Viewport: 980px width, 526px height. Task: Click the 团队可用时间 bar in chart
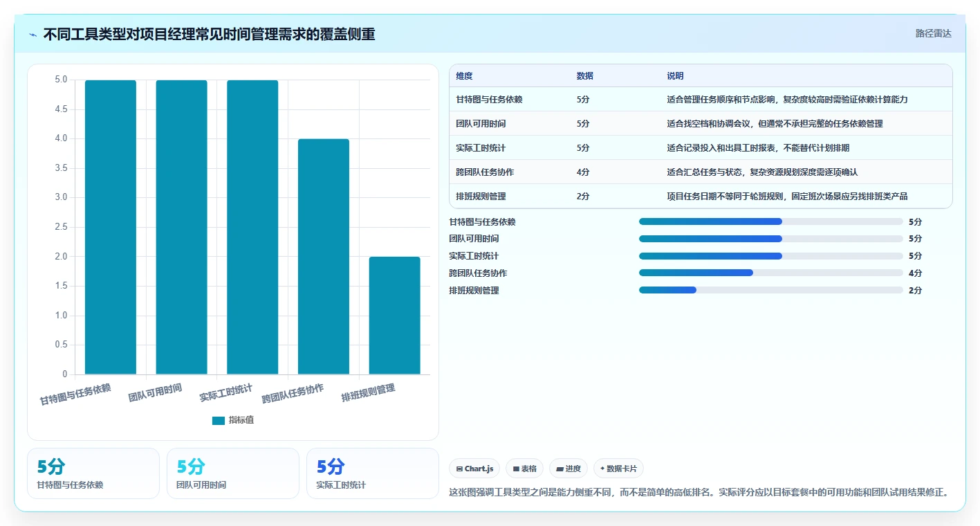[181, 227]
